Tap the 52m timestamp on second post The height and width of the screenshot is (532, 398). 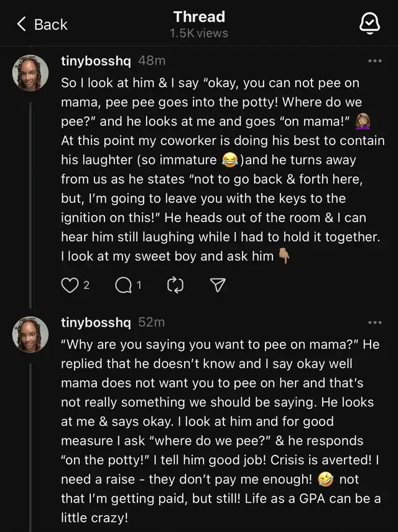click(x=152, y=322)
